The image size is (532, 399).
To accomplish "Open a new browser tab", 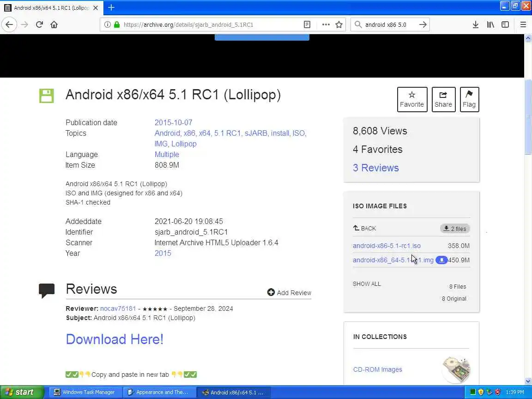I will (111, 7).
